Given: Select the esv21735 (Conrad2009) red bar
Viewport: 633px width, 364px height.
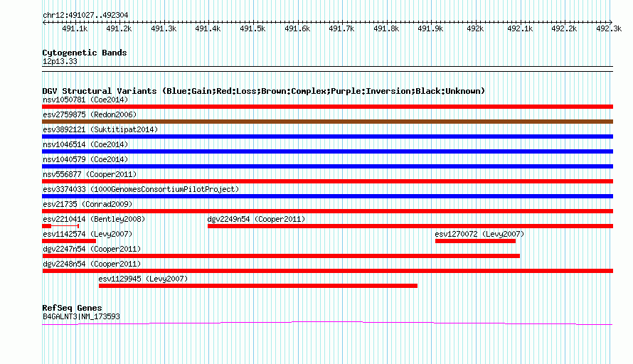Looking at the screenshot, I should tap(327, 211).
